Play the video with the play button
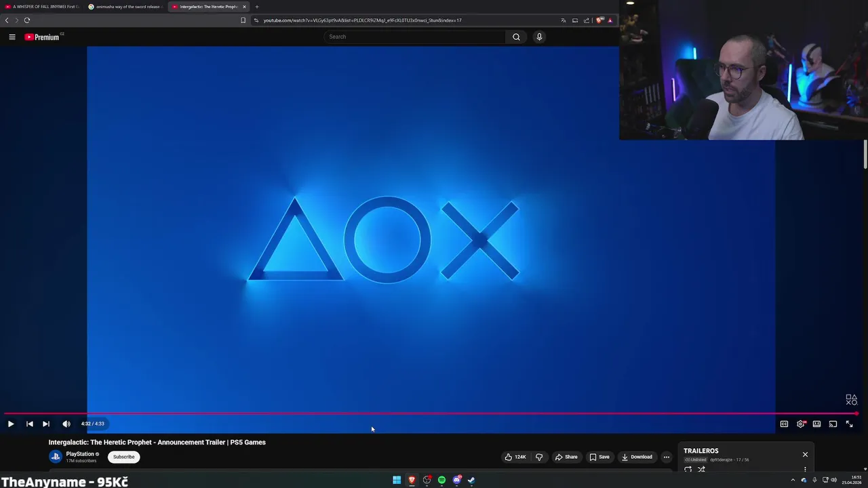868x488 pixels. [11, 424]
